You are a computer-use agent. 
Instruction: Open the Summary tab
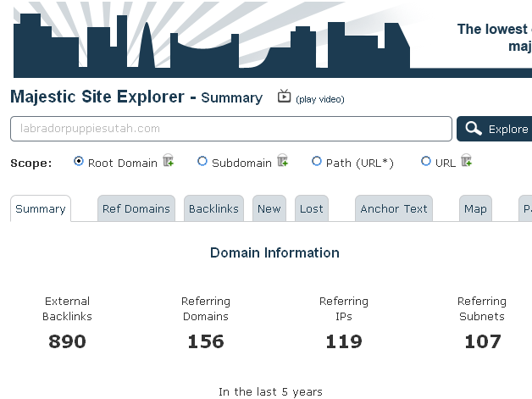[41, 208]
